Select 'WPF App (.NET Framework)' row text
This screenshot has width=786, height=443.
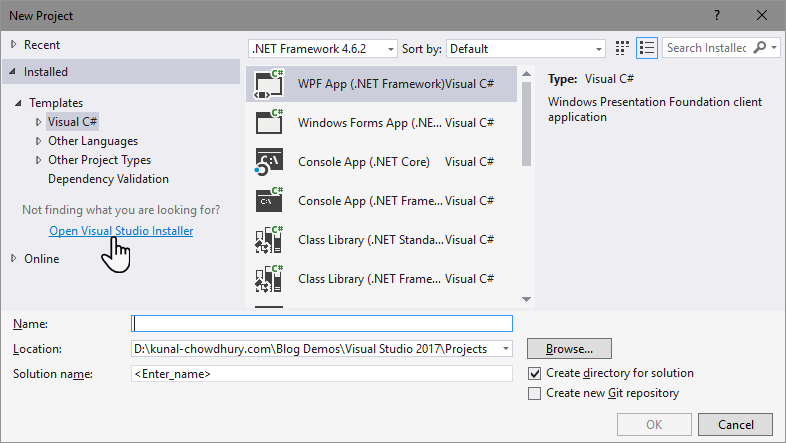pyautogui.click(x=371, y=84)
